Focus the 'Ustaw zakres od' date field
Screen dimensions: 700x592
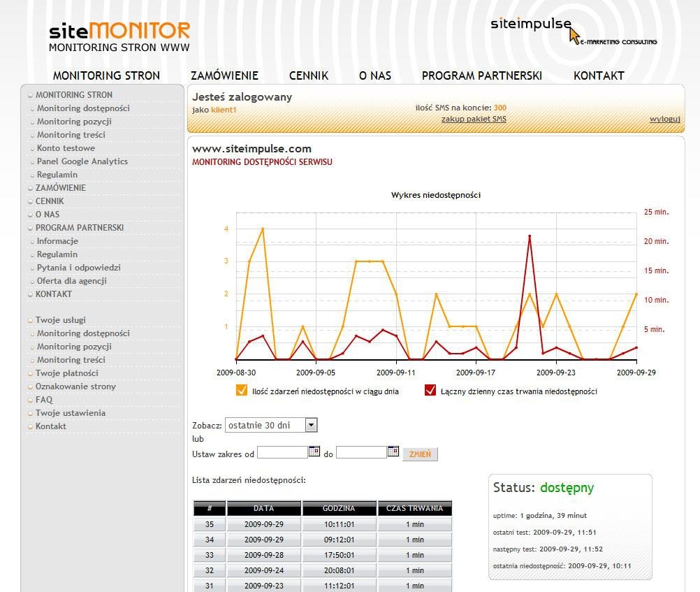point(283,453)
